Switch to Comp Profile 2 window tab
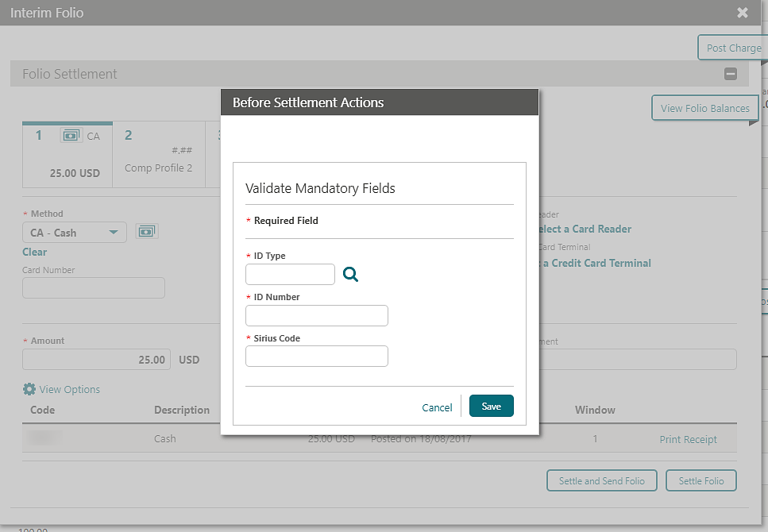 coord(159,153)
